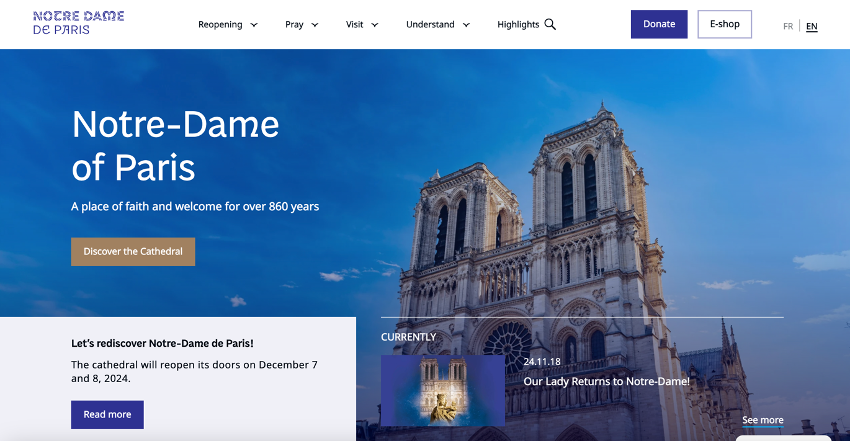
Task: Click the Donate button
Action: (x=659, y=24)
